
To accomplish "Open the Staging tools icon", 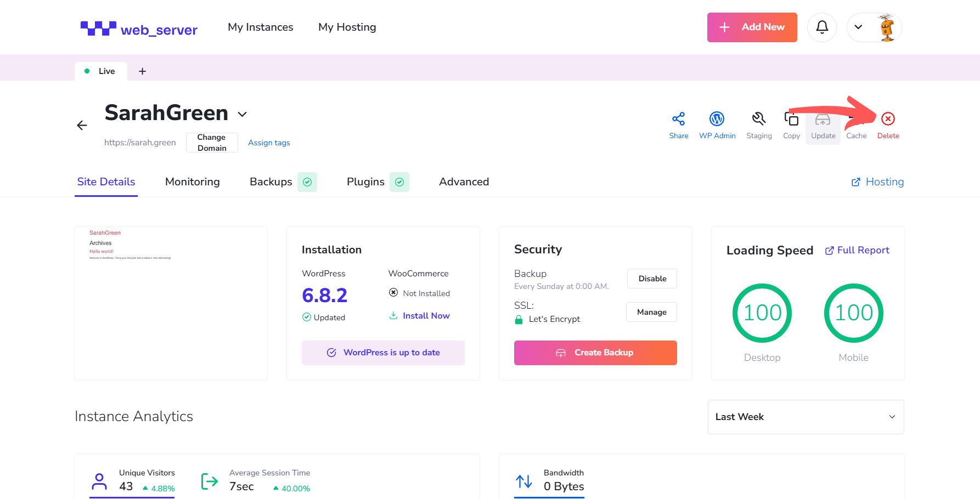I will 759,119.
